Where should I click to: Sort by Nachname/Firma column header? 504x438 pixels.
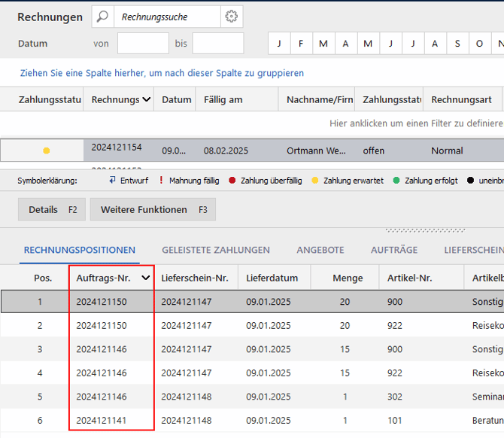317,99
